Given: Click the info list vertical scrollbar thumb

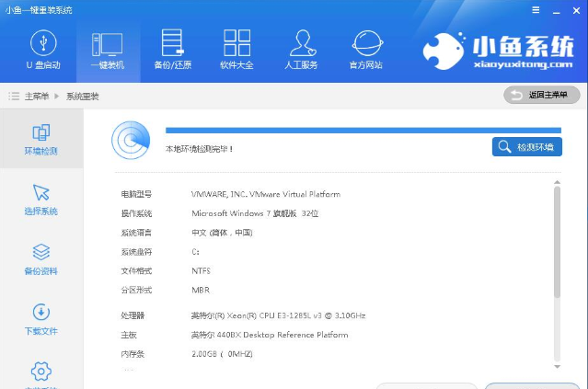Looking at the screenshot, I should [558, 242].
